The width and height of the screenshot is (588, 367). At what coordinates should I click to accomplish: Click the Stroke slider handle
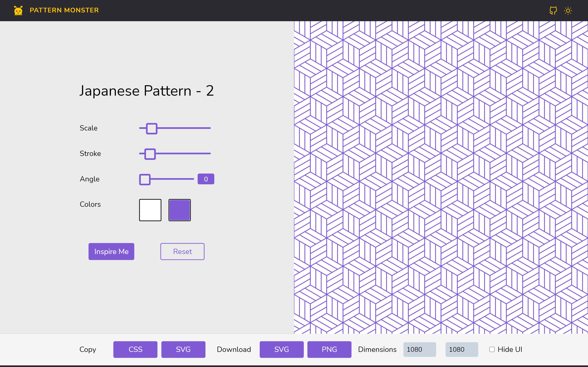click(150, 154)
